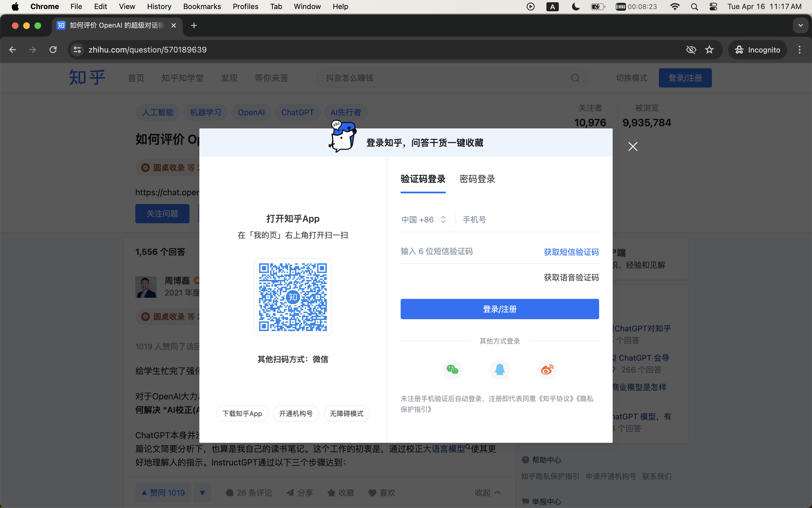Click 关注问题 button
Screen dimensions: 812x508
(x=162, y=214)
